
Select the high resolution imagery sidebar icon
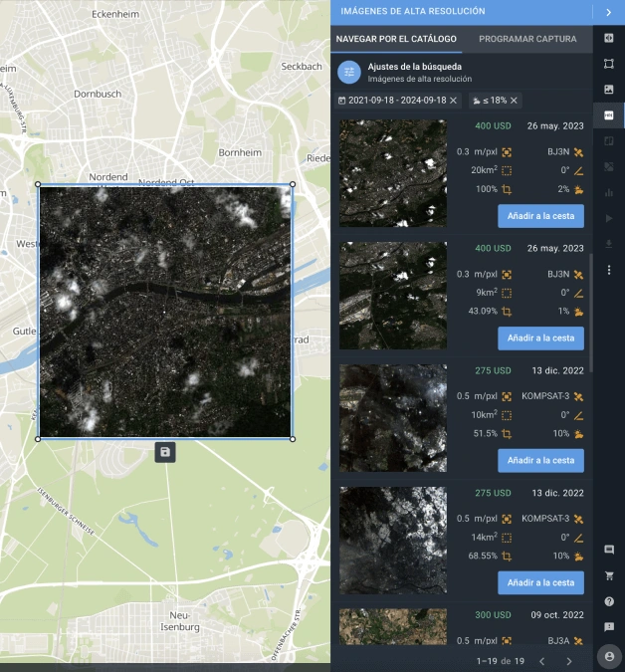point(609,115)
